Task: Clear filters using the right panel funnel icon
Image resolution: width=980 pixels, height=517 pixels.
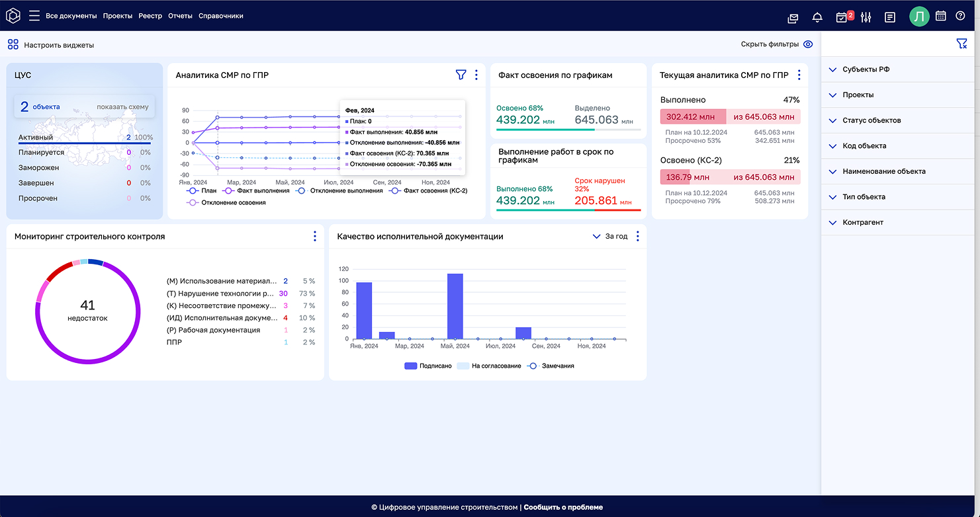Action: point(961,44)
